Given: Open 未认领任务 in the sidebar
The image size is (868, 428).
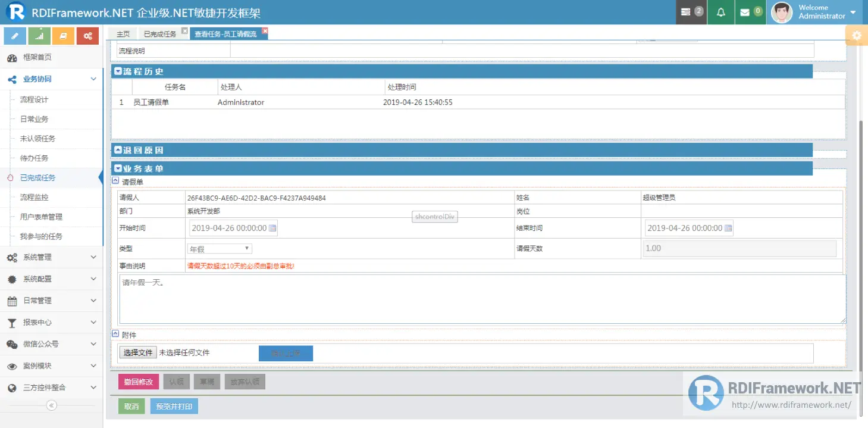Looking at the screenshot, I should point(38,139).
